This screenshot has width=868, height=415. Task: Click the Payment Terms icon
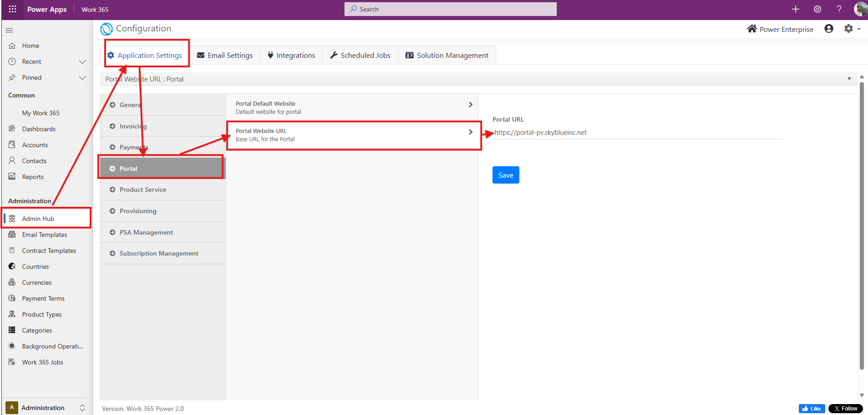(x=12, y=298)
